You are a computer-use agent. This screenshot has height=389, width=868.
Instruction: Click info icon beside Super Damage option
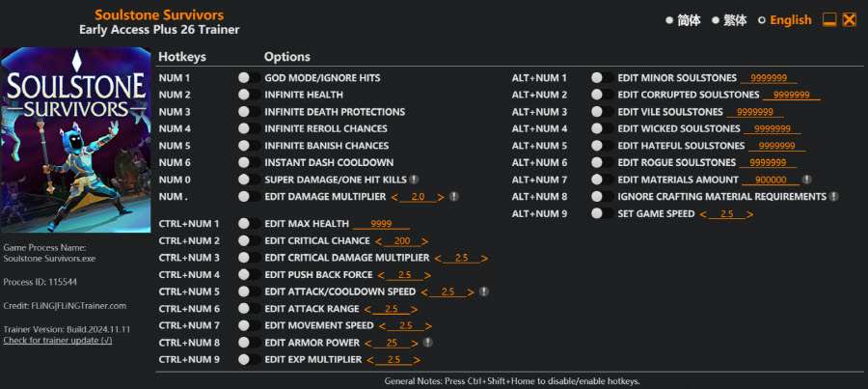tap(414, 180)
